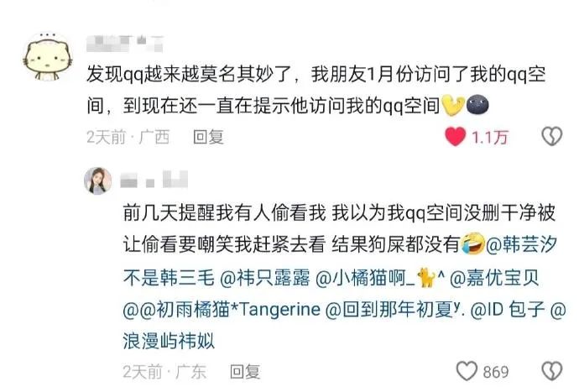Tap the laughing-crying emoji in the reply
Image resolution: width=579 pixels, height=392 pixels.
[473, 243]
